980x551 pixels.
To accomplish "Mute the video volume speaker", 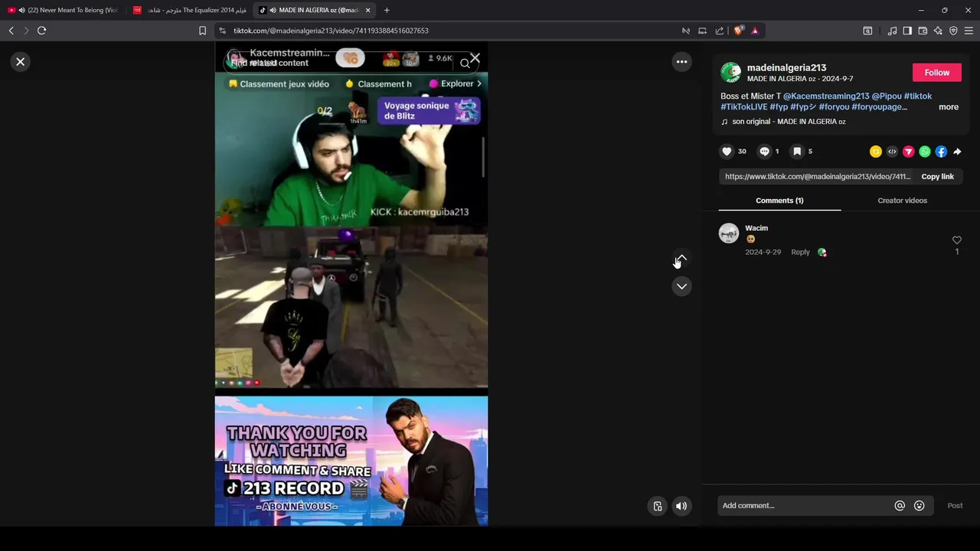I will 681,506.
